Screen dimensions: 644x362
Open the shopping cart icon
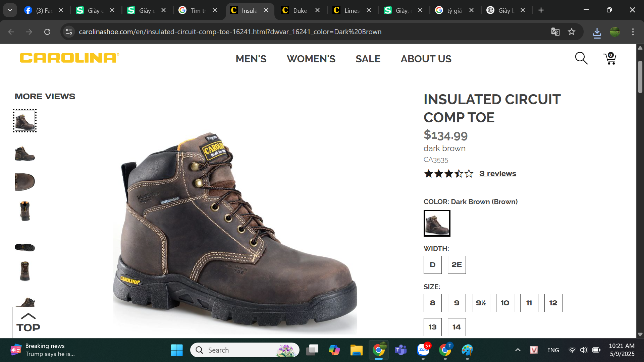610,58
